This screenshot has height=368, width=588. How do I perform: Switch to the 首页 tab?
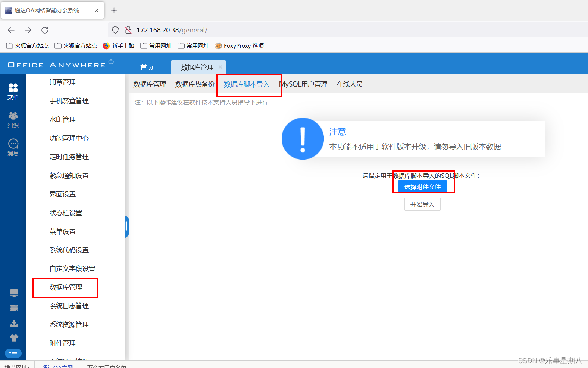pos(147,67)
